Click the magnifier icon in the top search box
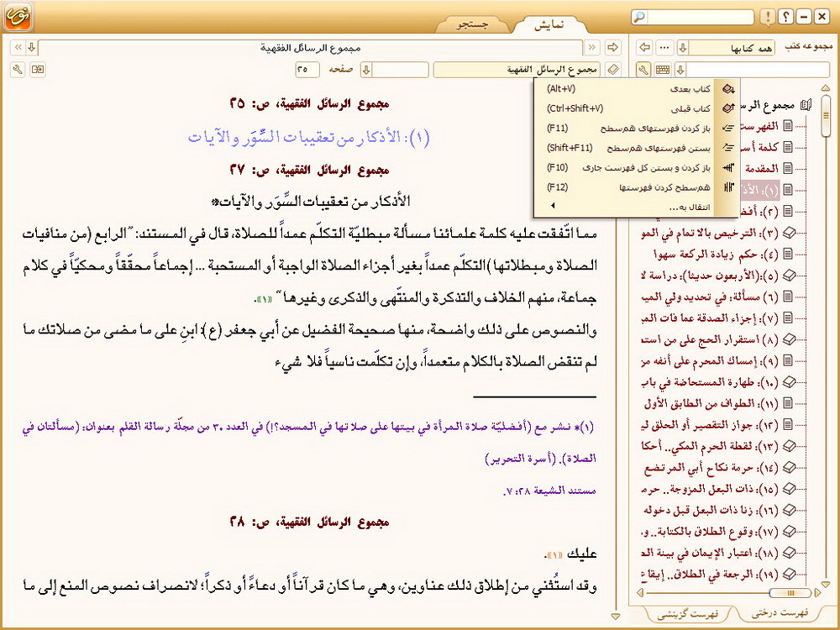The image size is (840, 630). pyautogui.click(x=639, y=17)
